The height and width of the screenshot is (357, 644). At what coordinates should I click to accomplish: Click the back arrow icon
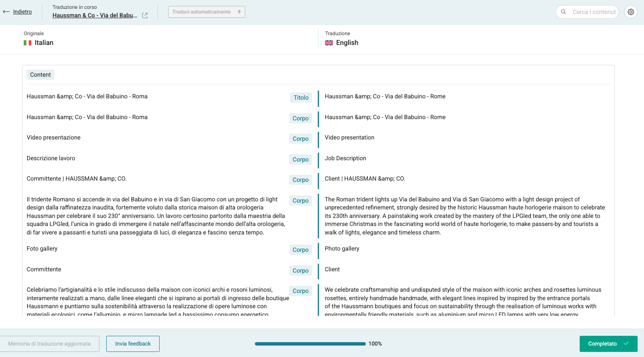tap(6, 12)
